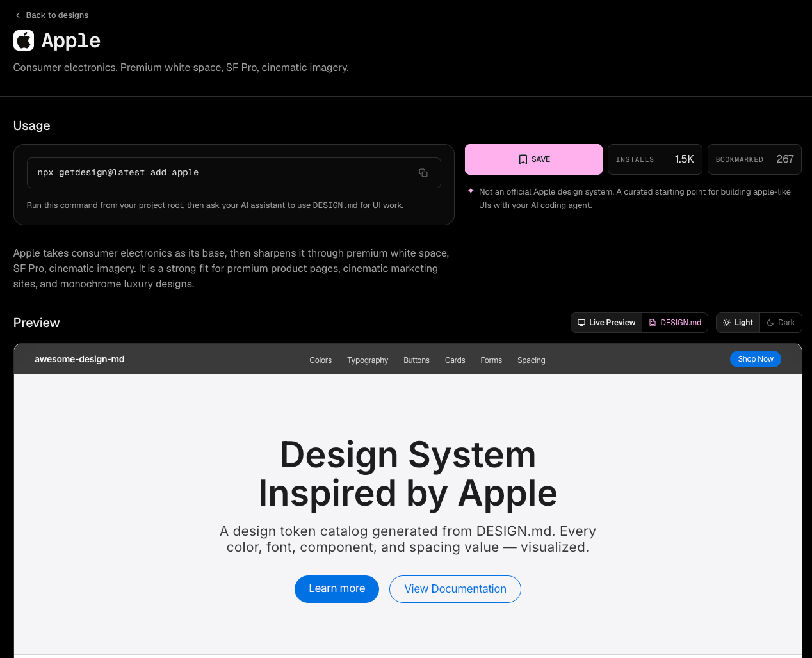
Task: Click the back chevron arrow
Action: 18,15
